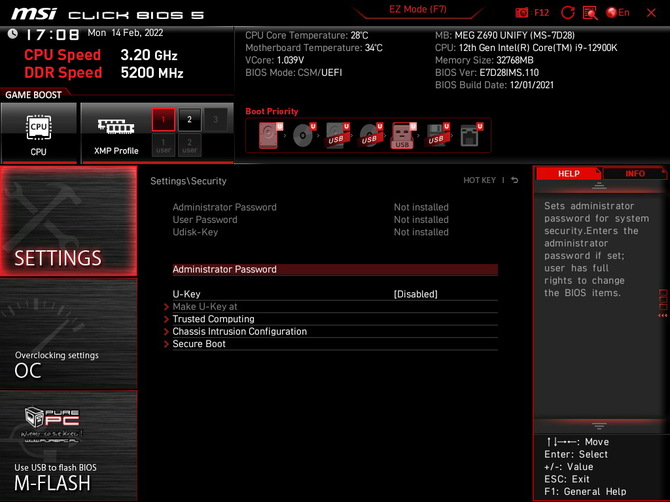The width and height of the screenshot is (670, 502).
Task: Select XMP user profile 2
Action: (x=189, y=145)
